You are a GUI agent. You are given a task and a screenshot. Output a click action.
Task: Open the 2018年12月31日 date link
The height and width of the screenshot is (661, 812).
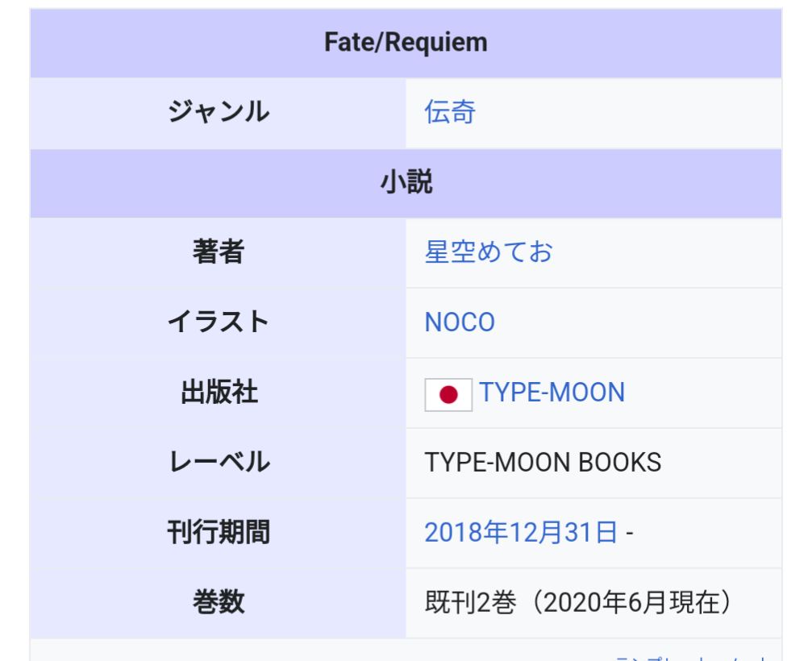[521, 533]
